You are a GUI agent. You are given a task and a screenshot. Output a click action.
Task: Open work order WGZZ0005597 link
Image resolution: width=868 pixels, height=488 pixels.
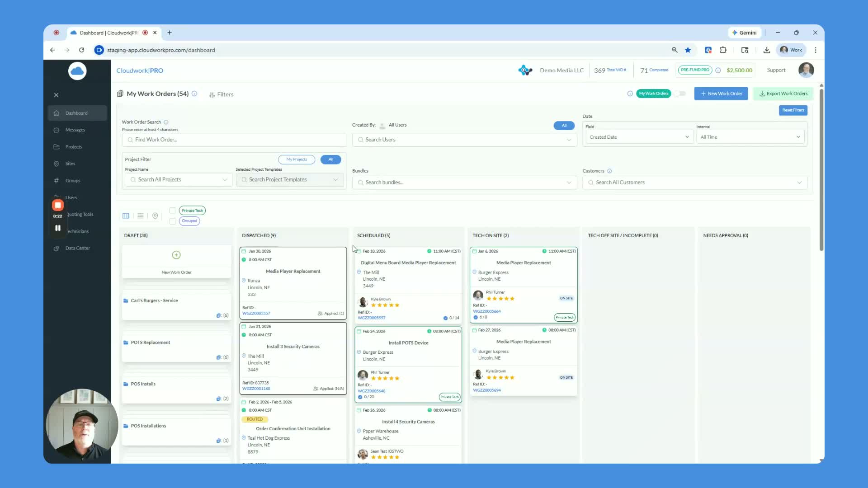[x=372, y=318]
